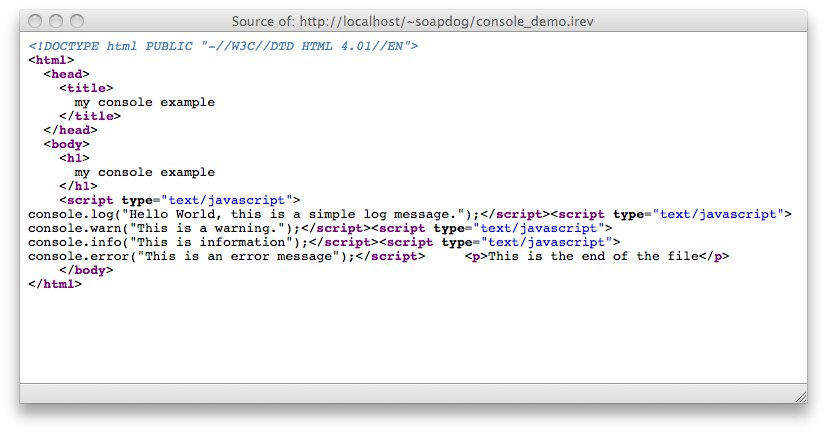Click the resize grip in window corner
Image resolution: width=827 pixels, height=433 pixels.
(799, 397)
